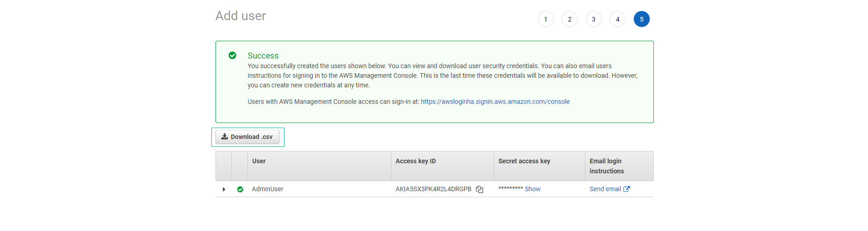Send email login instructions
This screenshot has height=231, width=868.
[605, 189]
